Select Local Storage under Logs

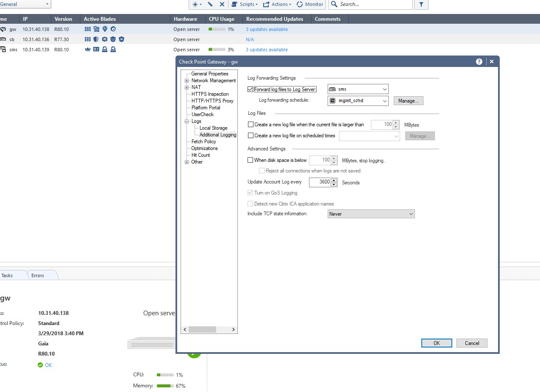coord(214,128)
